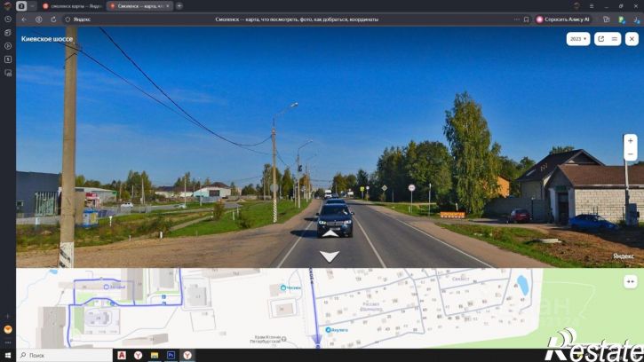The width and height of the screenshot is (644, 362).
Task: Move backward using the down arrow
Action: click(x=330, y=256)
